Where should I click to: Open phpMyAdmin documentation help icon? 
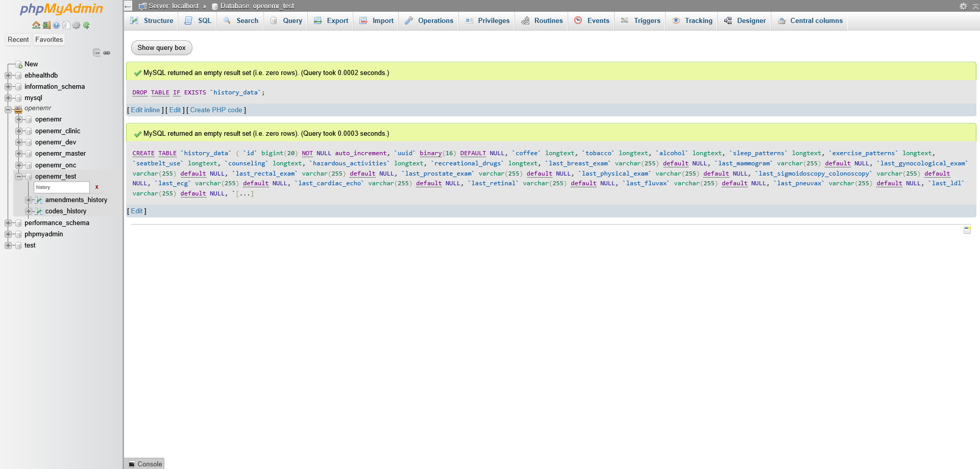(56, 26)
